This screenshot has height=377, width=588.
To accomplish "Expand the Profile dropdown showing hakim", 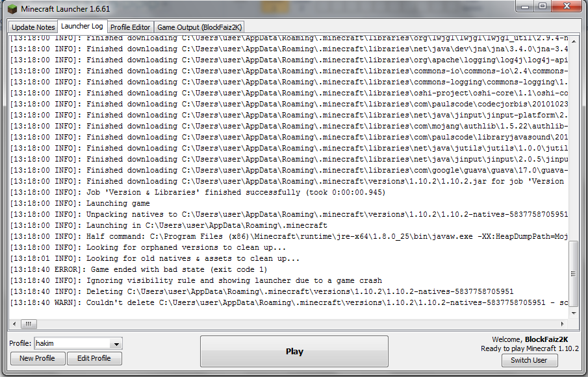I will 116,343.
